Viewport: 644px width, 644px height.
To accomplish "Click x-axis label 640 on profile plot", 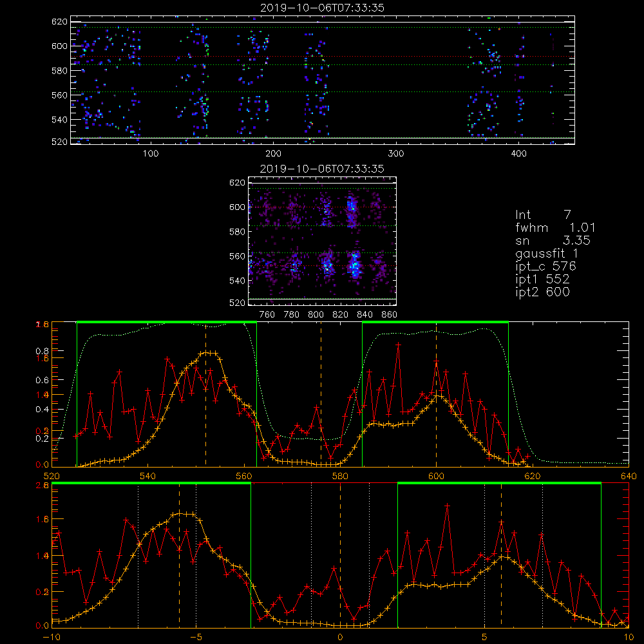I will (x=629, y=477).
